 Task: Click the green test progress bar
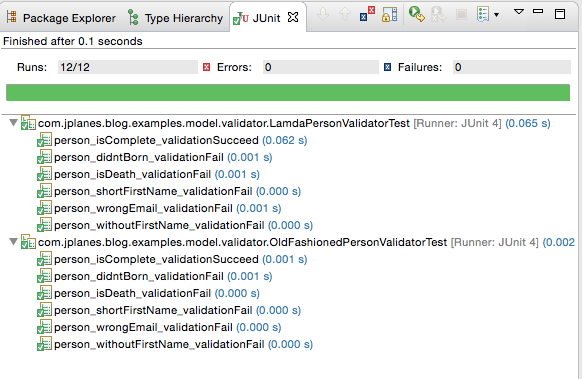click(288, 92)
